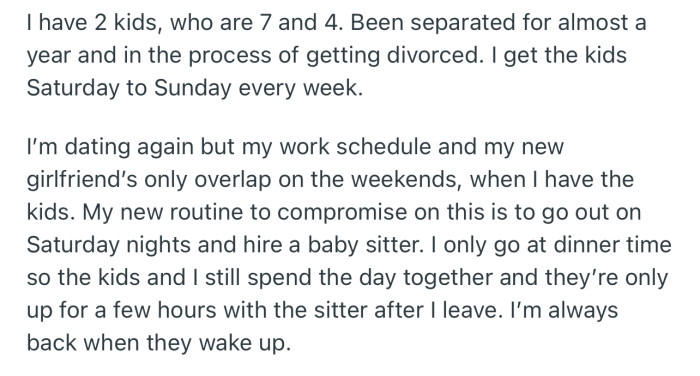Viewport: 700px width, 376px height.
Task: Click the words "dinner time"
Action: tap(612, 245)
